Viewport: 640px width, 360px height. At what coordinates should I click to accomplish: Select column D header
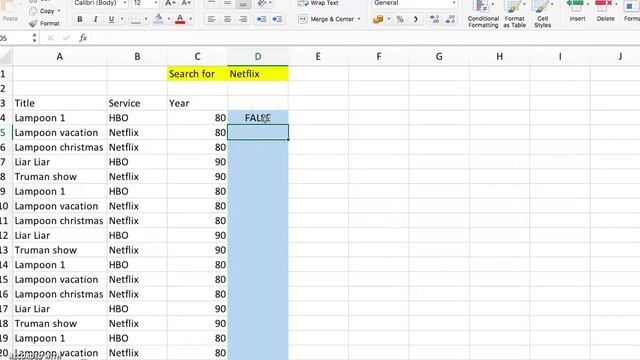coord(258,57)
